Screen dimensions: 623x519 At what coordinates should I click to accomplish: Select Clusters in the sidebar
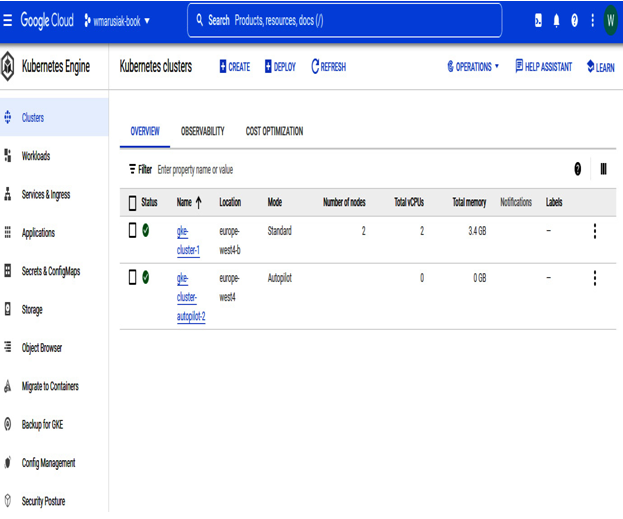pyautogui.click(x=54, y=117)
